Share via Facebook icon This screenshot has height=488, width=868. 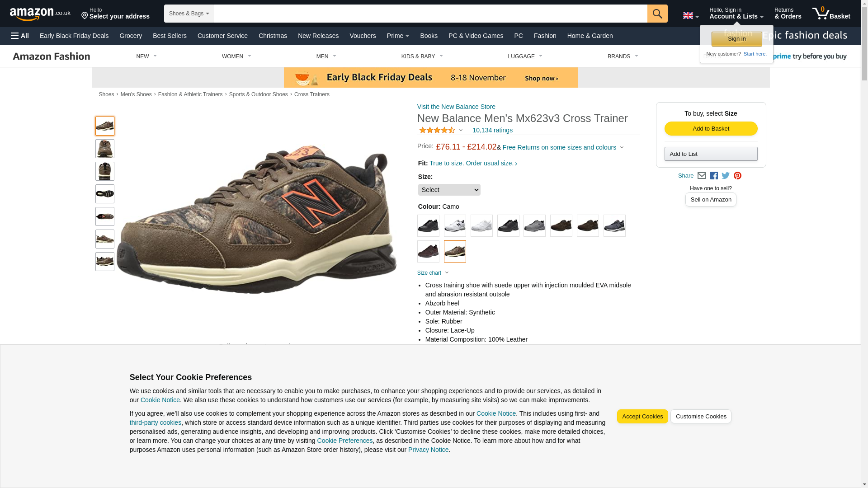click(714, 176)
